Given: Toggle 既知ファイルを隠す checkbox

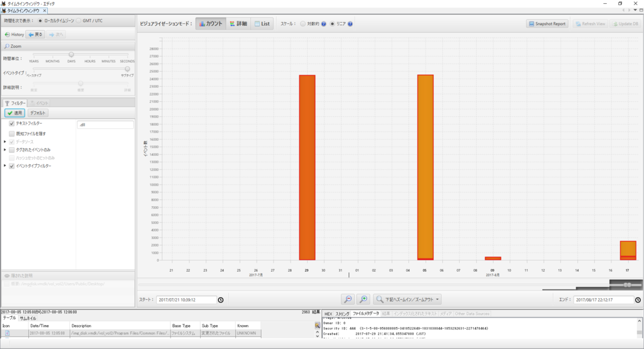Looking at the screenshot, I should (11, 133).
